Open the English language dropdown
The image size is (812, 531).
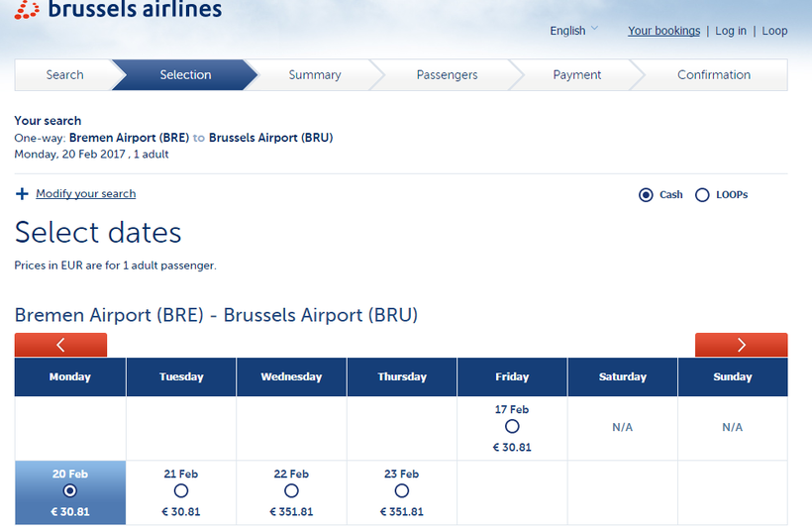coord(574,31)
